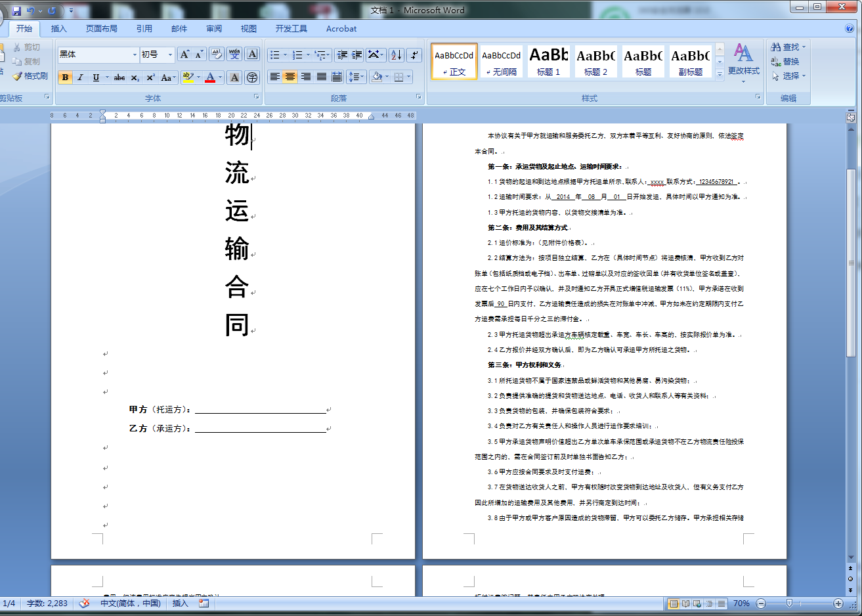Image resolution: width=862 pixels, height=616 pixels.
Task: Open the 审阅 ribbon tab
Action: pos(214,29)
